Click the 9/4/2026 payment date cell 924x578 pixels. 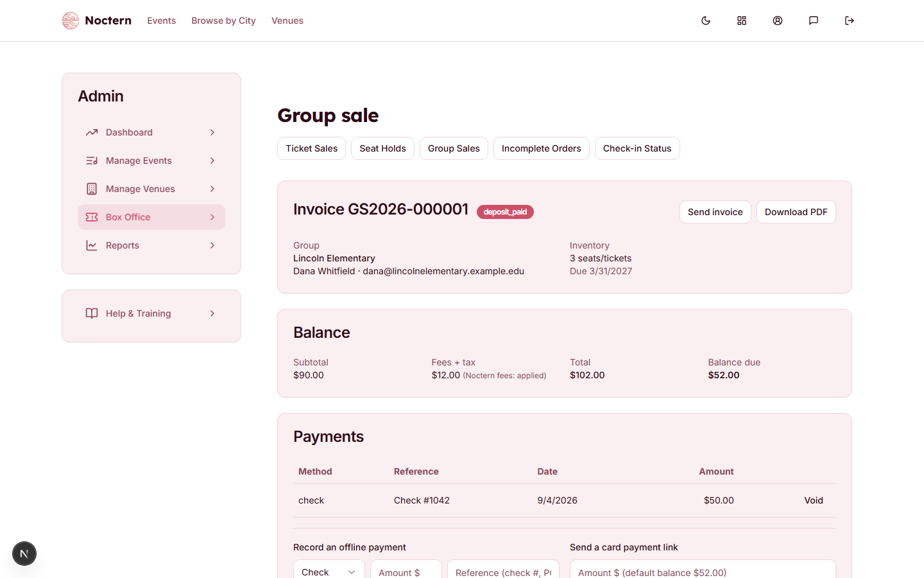point(558,500)
